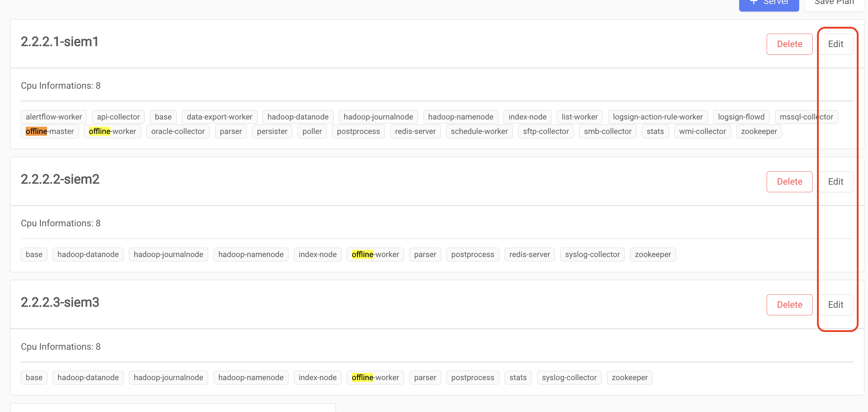The width and height of the screenshot is (868, 412).
Task: Click the hadoop-datanode tag in siem1
Action: pyautogui.click(x=298, y=117)
